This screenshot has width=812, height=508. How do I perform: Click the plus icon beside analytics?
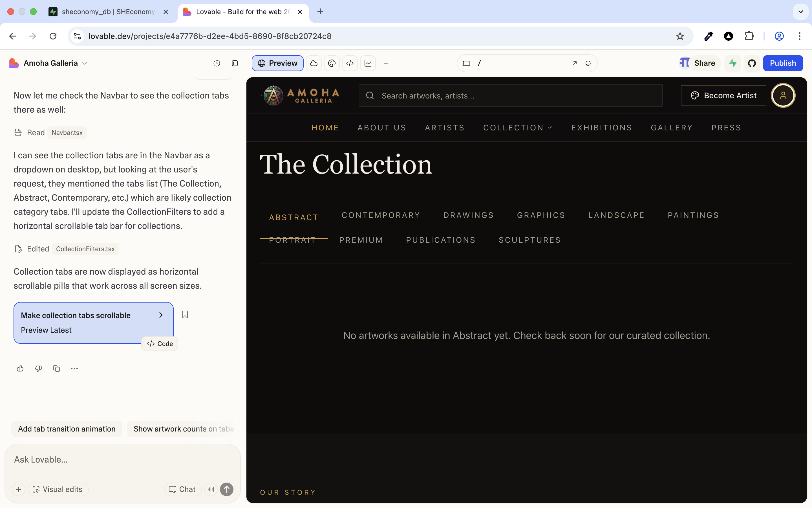point(386,63)
